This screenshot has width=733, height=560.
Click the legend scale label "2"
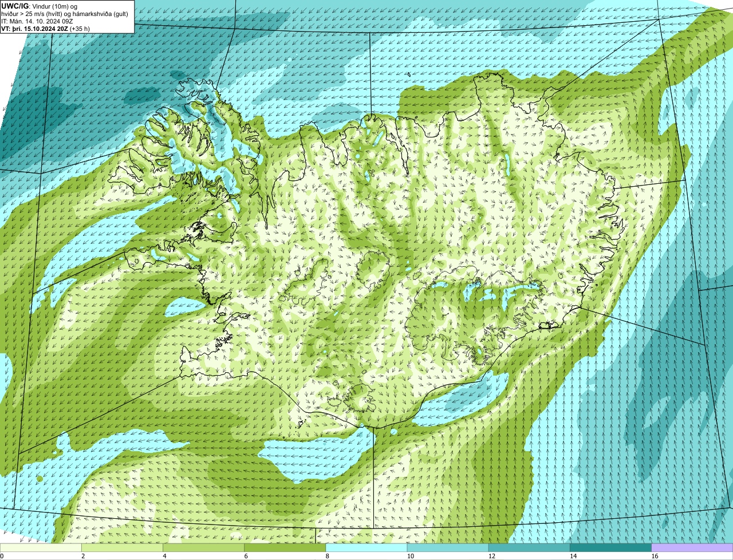click(x=83, y=556)
